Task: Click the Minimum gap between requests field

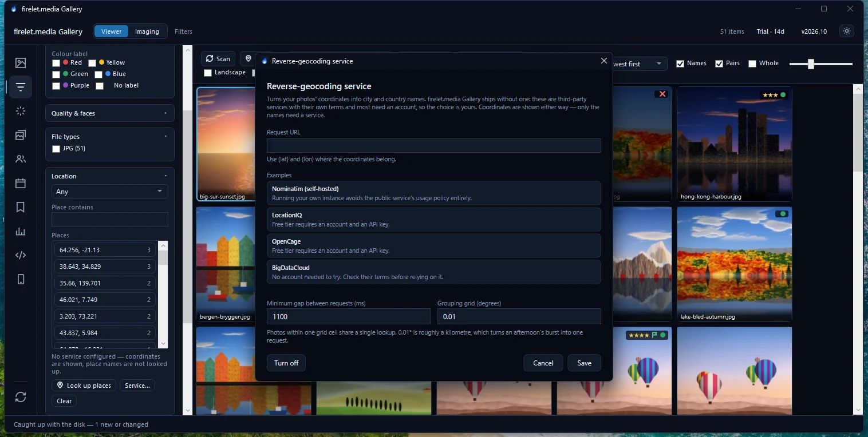Action: pos(348,316)
